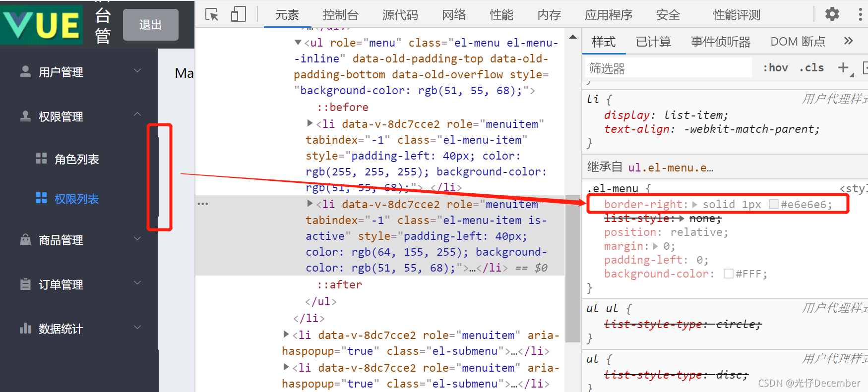
Task: Expand the 订单管理 submenu arrow
Action: [137, 283]
